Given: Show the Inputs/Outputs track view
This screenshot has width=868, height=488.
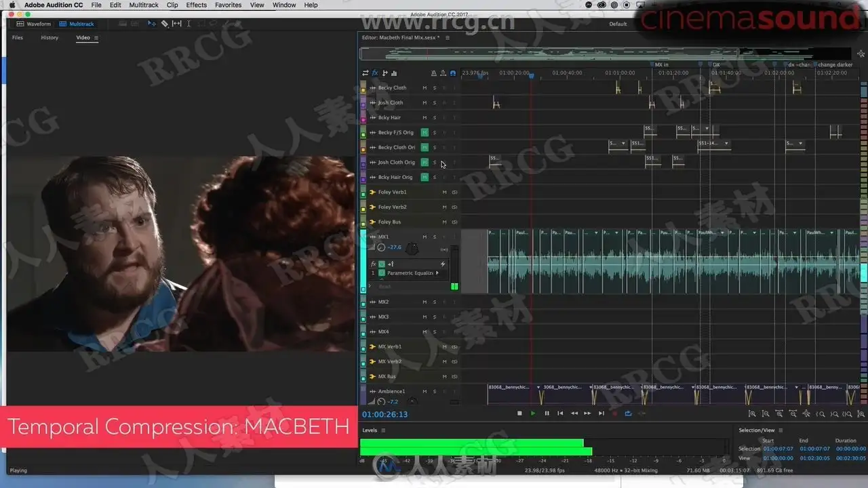Looking at the screenshot, I should tap(366, 73).
